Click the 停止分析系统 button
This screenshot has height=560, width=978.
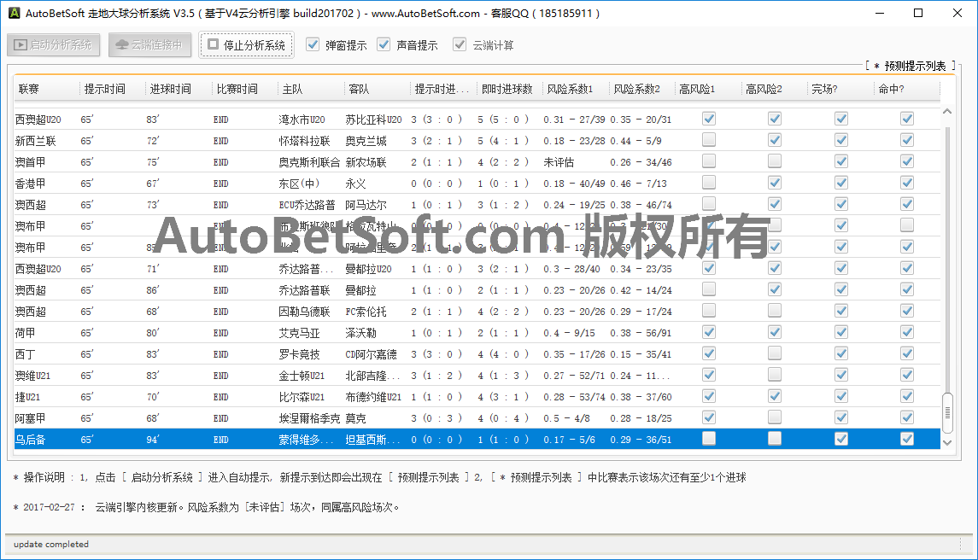(246, 45)
